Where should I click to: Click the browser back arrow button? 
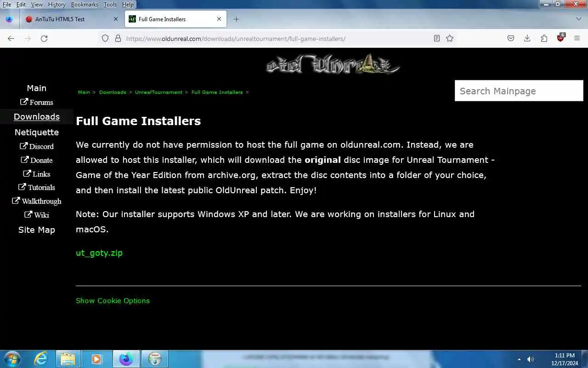pos(11,39)
